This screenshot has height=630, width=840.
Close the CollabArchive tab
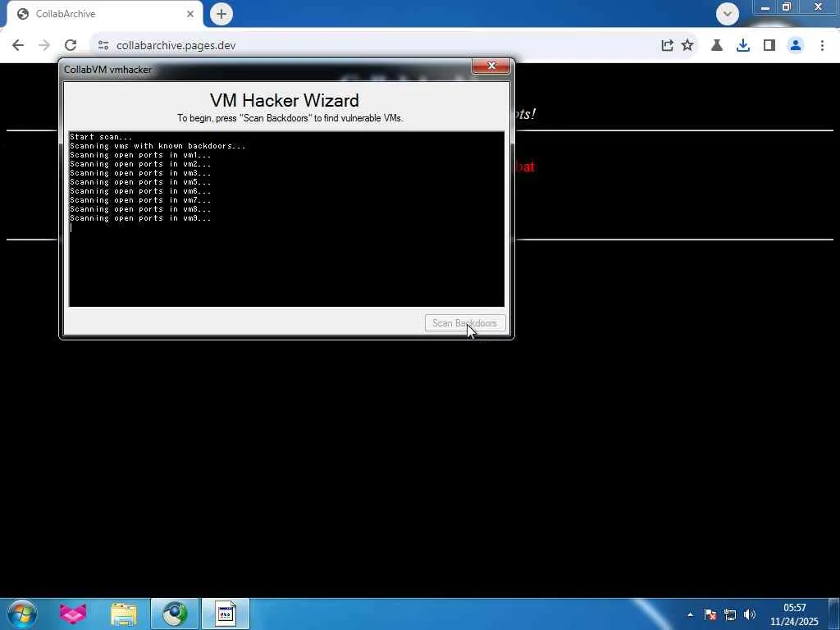click(190, 14)
